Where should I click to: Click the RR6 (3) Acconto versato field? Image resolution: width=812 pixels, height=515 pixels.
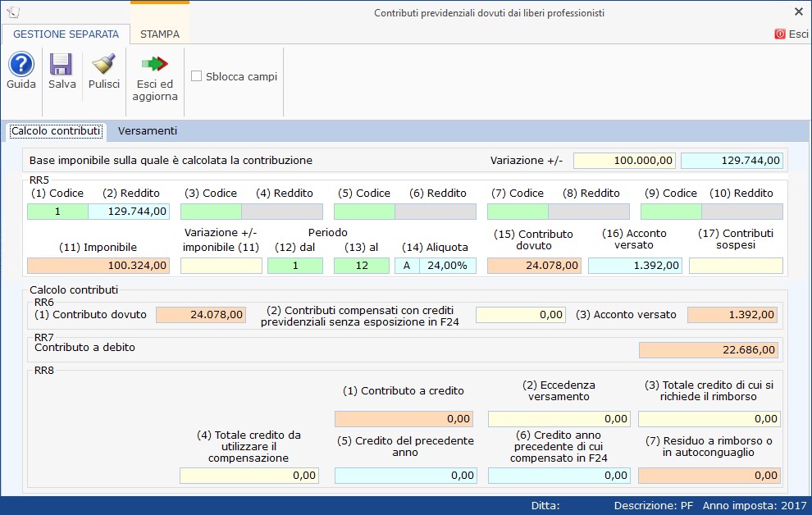pos(732,315)
